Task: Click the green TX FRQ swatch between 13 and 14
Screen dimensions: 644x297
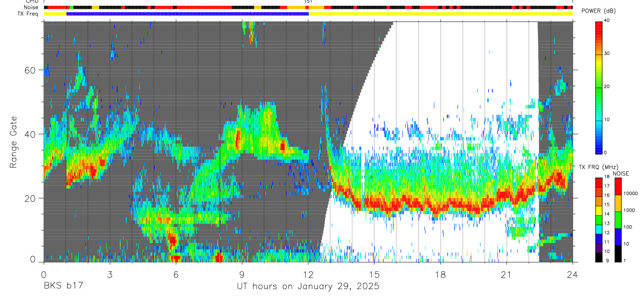Action: tap(599, 220)
